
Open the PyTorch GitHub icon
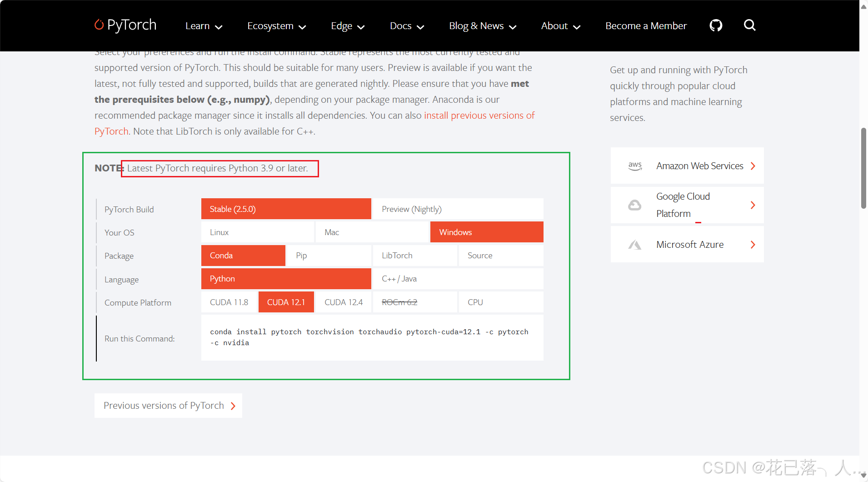[x=716, y=25]
